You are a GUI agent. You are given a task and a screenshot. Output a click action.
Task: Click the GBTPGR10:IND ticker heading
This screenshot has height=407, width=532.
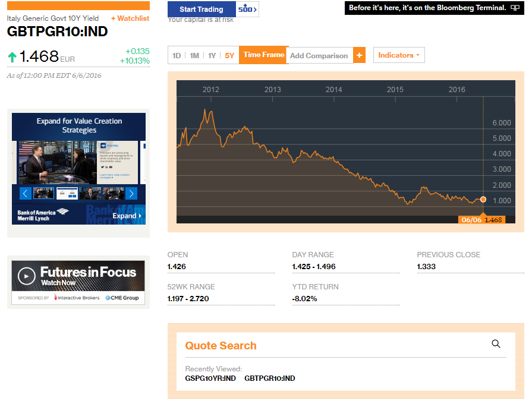[x=57, y=31]
